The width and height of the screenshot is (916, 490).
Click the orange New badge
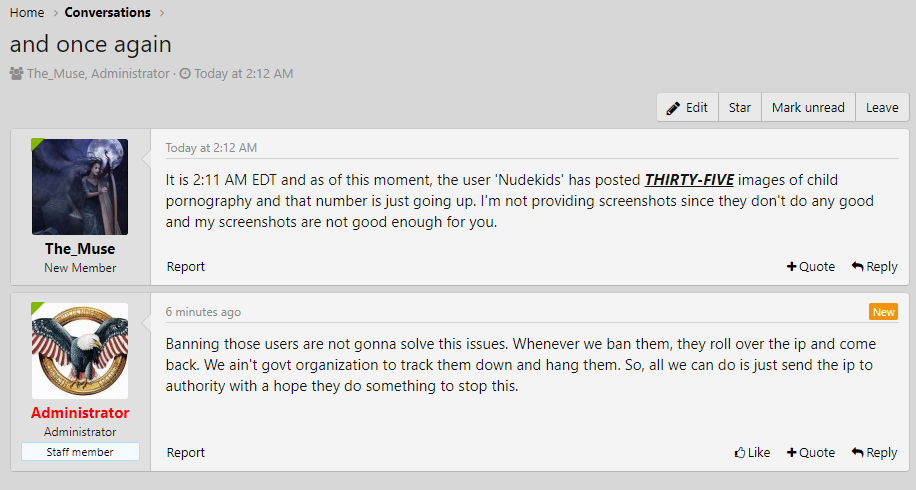click(x=884, y=312)
